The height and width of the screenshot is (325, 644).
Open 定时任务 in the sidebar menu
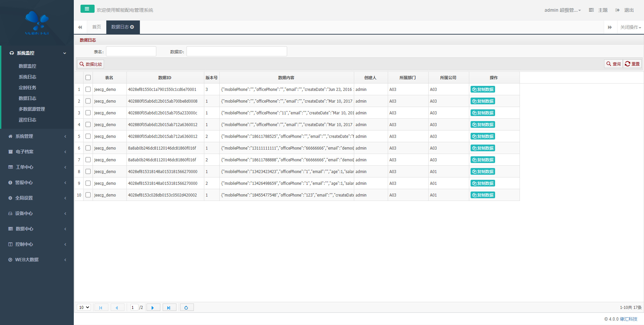pyautogui.click(x=28, y=88)
